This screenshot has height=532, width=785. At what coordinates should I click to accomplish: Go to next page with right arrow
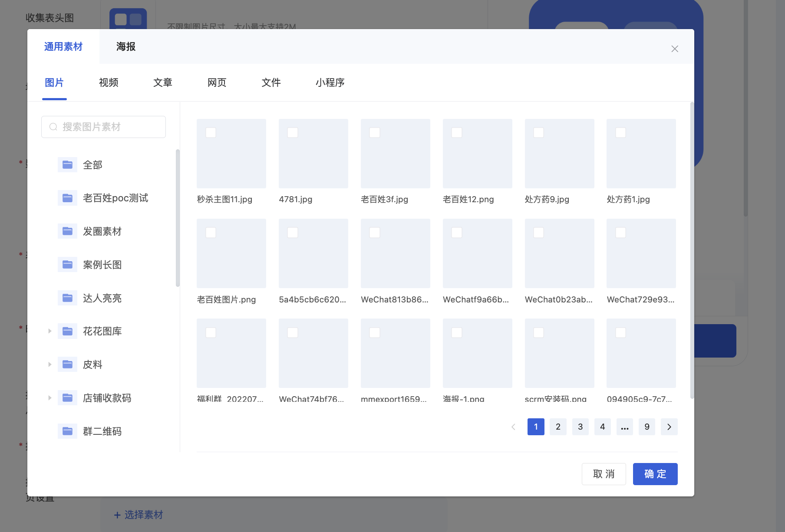click(x=669, y=427)
